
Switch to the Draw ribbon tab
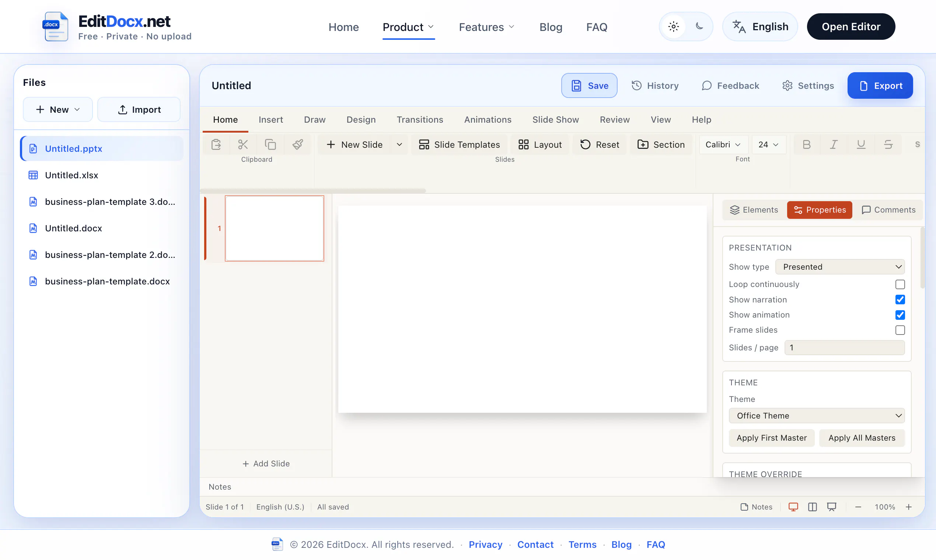tap(314, 120)
